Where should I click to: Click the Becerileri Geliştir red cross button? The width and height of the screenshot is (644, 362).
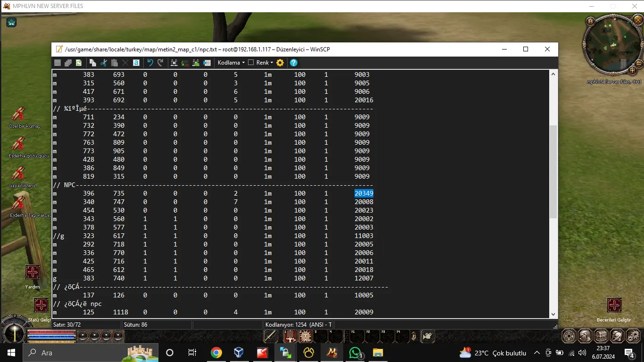614,305
